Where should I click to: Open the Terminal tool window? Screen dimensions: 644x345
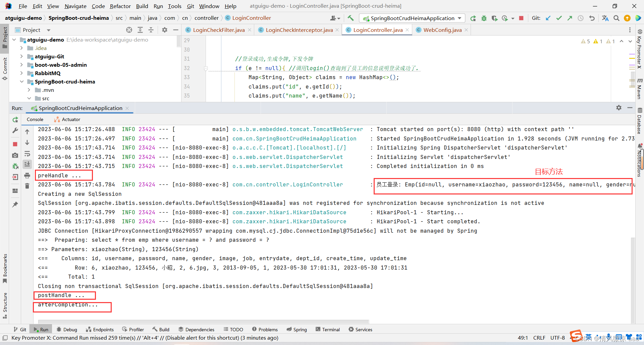pos(328,330)
